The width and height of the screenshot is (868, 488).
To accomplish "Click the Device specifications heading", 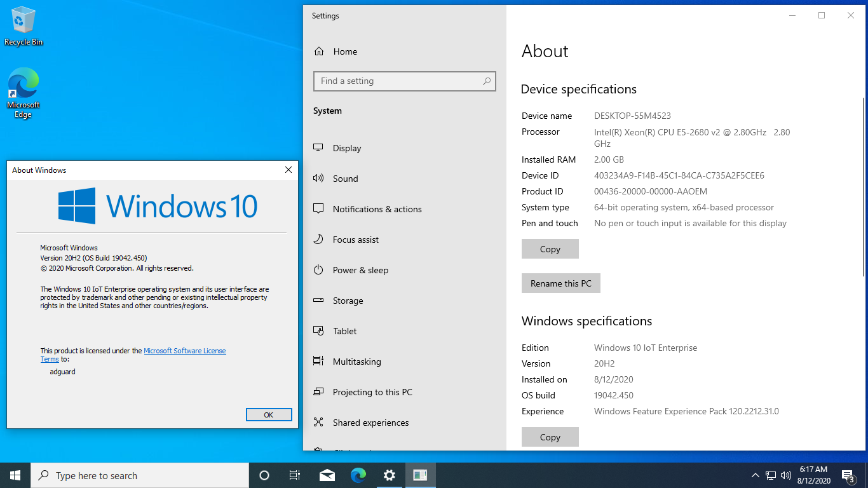I will tap(578, 90).
